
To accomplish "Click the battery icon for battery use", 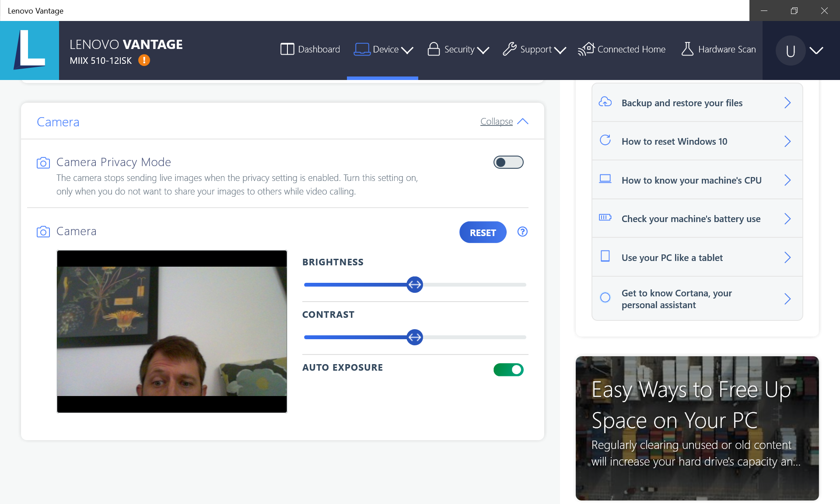I will point(605,217).
